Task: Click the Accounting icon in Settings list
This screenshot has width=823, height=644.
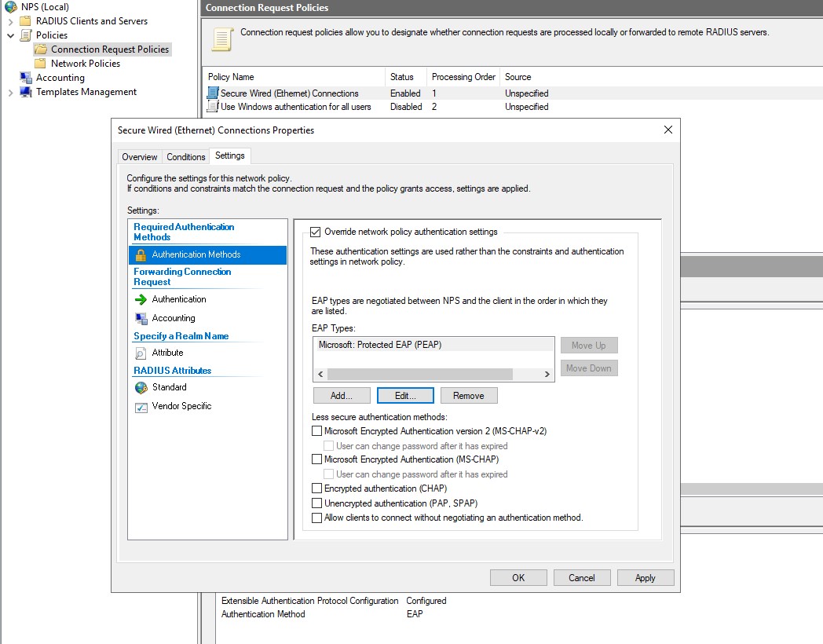Action: (x=141, y=319)
